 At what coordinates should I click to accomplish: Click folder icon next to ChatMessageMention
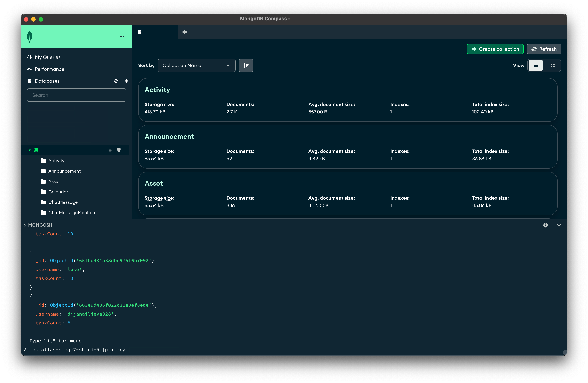pos(43,213)
